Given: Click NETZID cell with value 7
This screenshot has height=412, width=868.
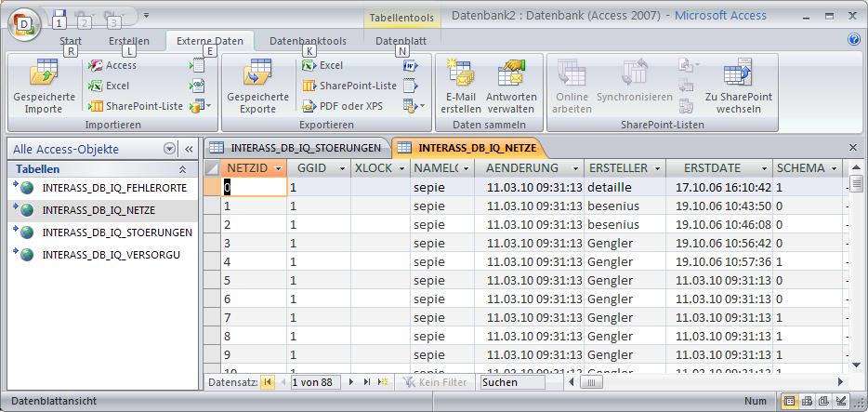Looking at the screenshot, I should (x=254, y=317).
